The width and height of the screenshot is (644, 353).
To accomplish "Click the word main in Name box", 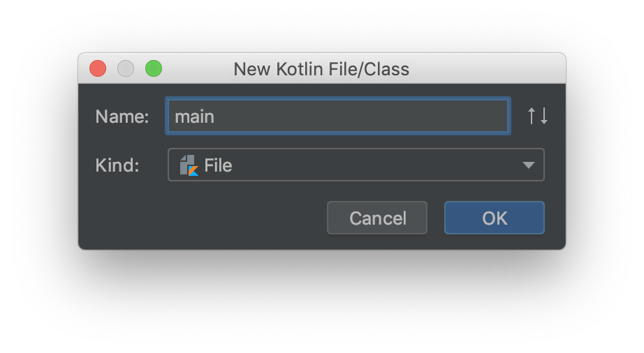I will [x=194, y=117].
